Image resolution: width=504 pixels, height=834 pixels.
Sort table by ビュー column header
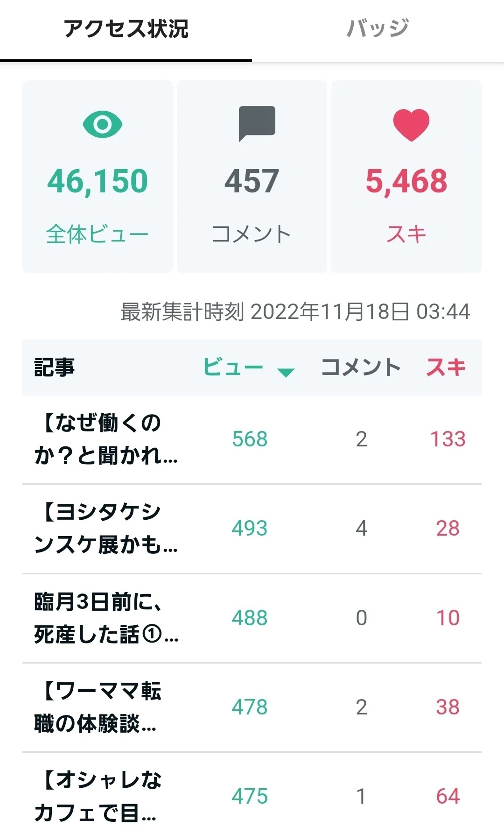click(x=233, y=367)
